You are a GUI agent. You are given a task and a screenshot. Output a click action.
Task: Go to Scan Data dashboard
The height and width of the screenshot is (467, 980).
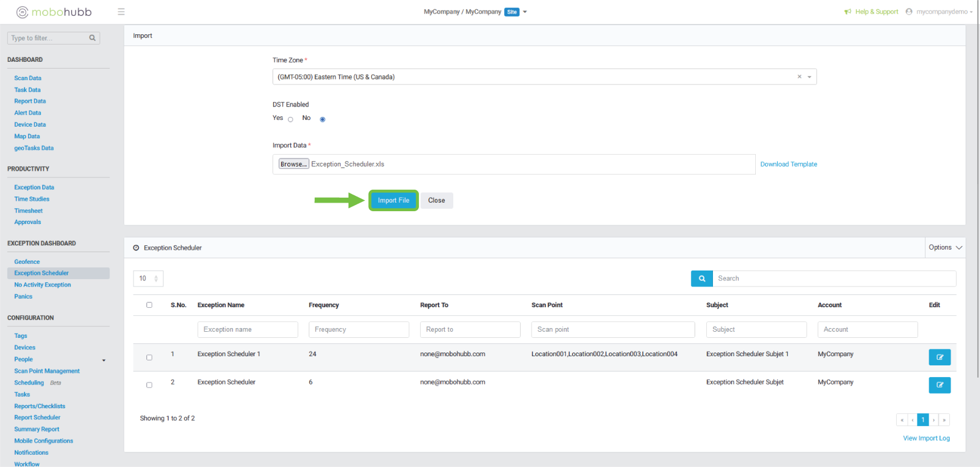[28, 78]
